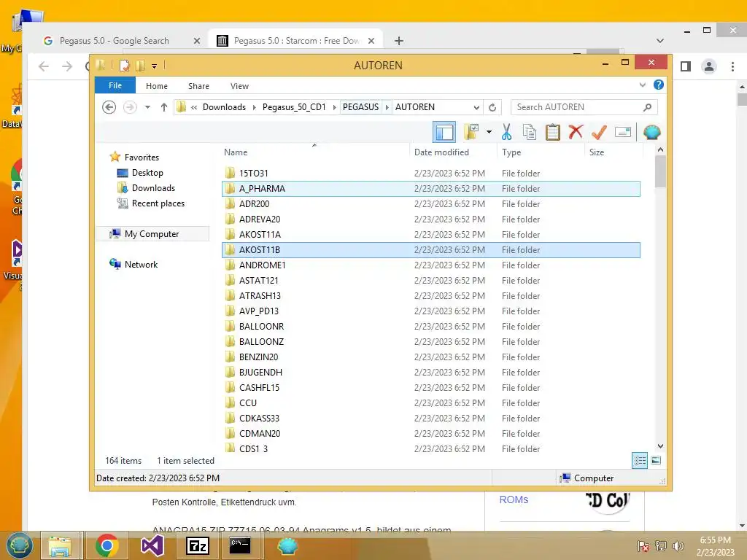Select the CASHFL15 folder

pos(430,388)
